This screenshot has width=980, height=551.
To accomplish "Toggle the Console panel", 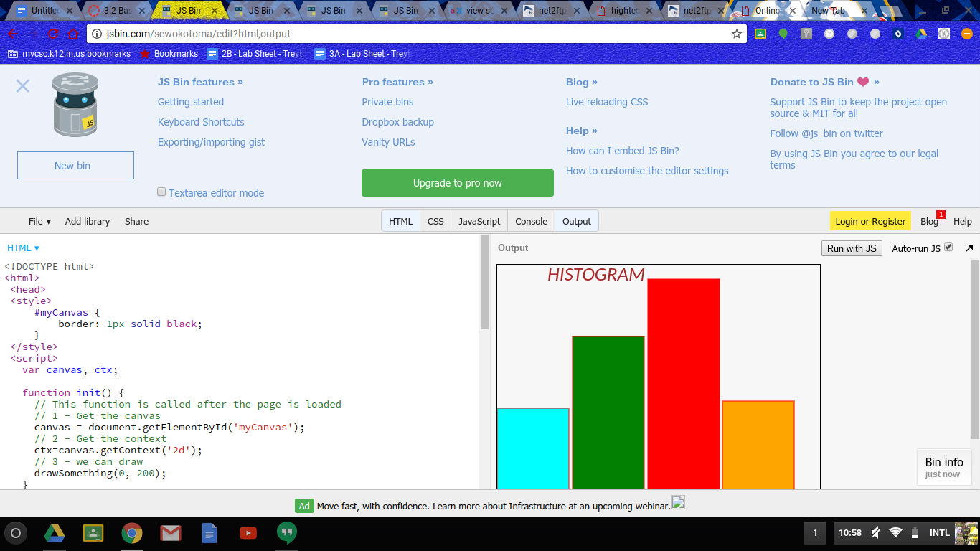I will 531,221.
